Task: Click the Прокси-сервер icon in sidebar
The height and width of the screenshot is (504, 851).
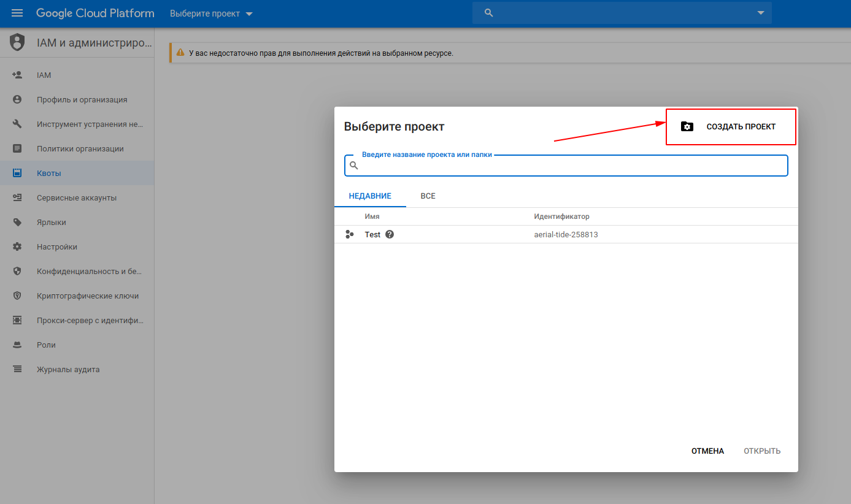Action: 17,320
